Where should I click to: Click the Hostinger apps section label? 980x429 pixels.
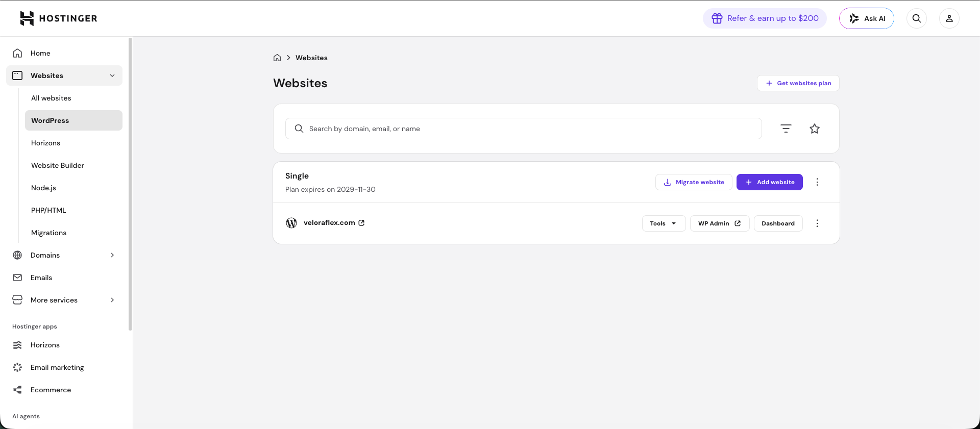pos(35,326)
